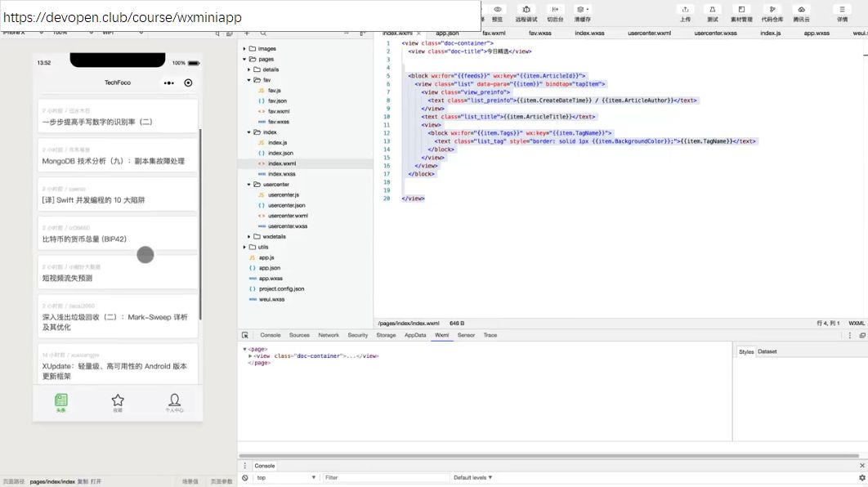The width and height of the screenshot is (868, 487).
Task: Select index.js in file tree
Action: click(x=277, y=143)
